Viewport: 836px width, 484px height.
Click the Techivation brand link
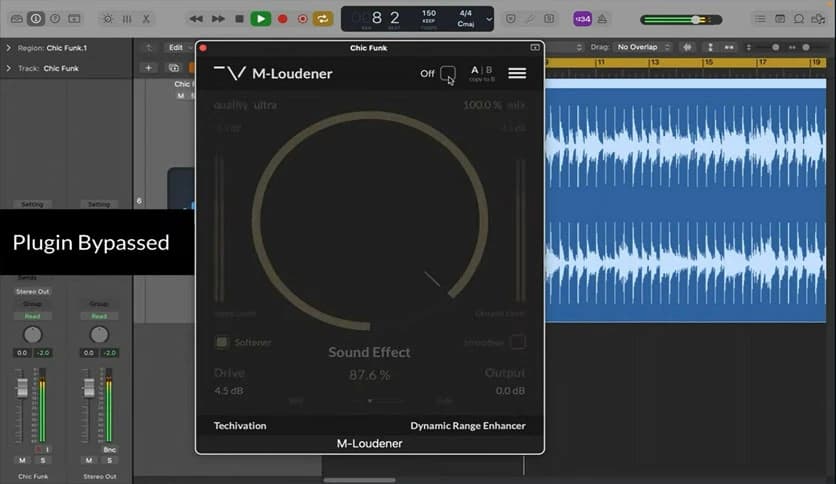coord(240,425)
